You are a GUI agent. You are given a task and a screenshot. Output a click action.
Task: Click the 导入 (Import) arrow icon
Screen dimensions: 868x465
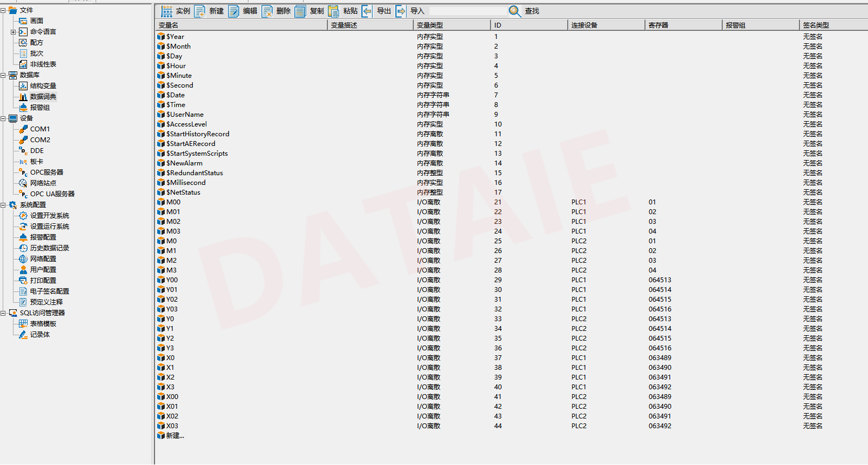click(x=401, y=11)
